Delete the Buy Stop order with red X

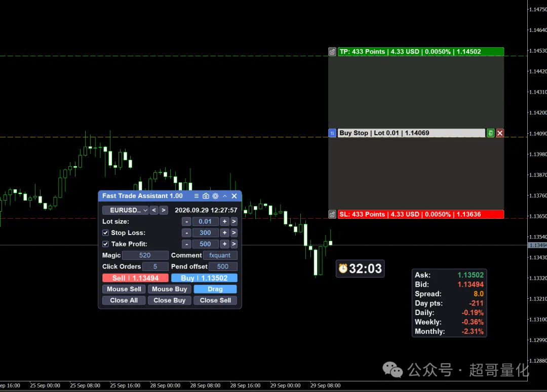(x=500, y=133)
